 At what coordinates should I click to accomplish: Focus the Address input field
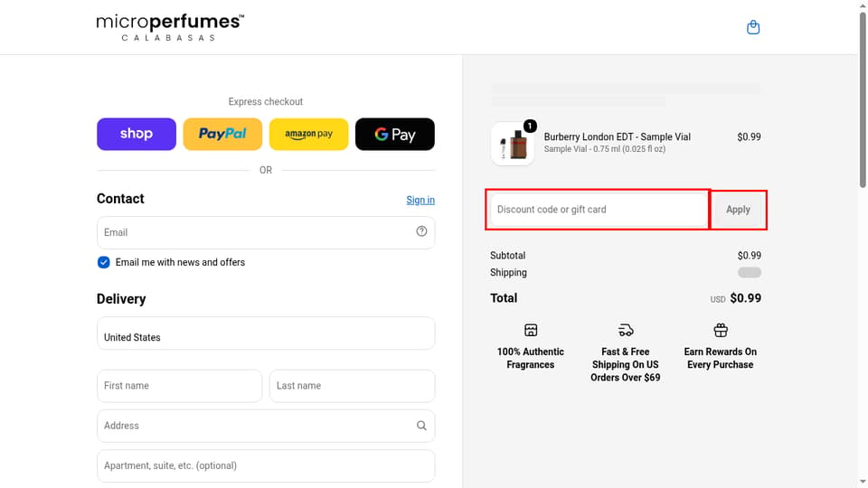tap(266, 426)
